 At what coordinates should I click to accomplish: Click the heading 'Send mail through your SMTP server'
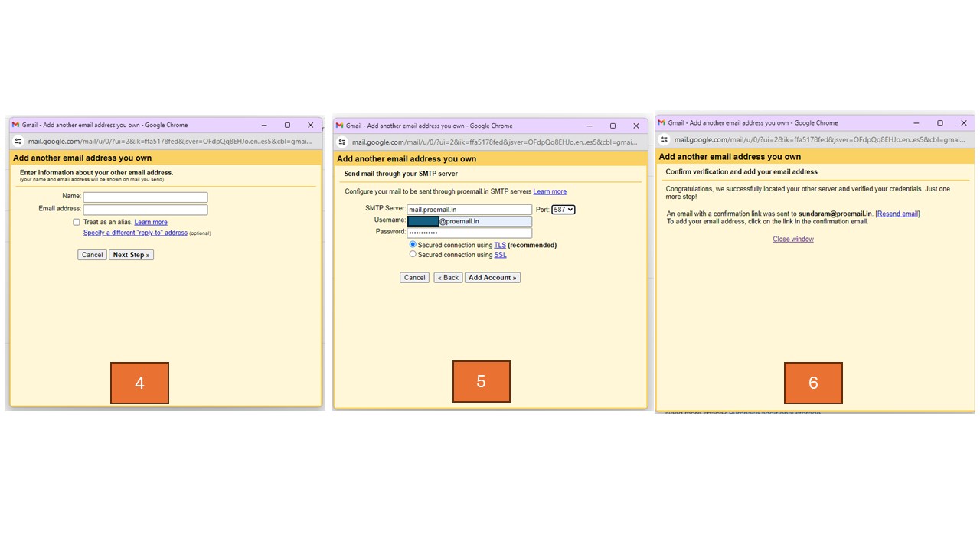pyautogui.click(x=401, y=174)
